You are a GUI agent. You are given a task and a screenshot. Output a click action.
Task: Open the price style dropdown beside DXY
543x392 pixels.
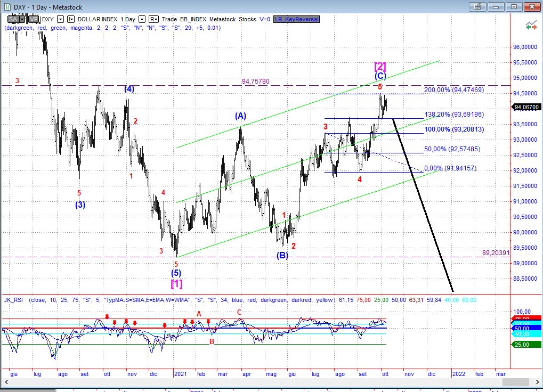pos(71,19)
